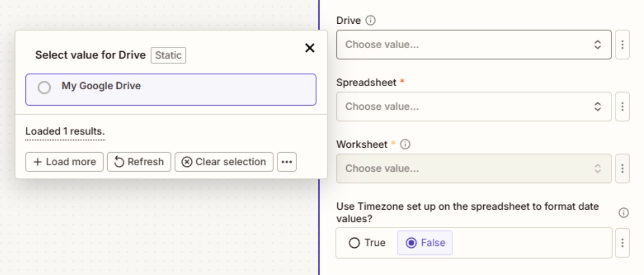The width and height of the screenshot is (644, 275).
Task: Open the three-dot options for timezone field
Action: click(x=622, y=243)
